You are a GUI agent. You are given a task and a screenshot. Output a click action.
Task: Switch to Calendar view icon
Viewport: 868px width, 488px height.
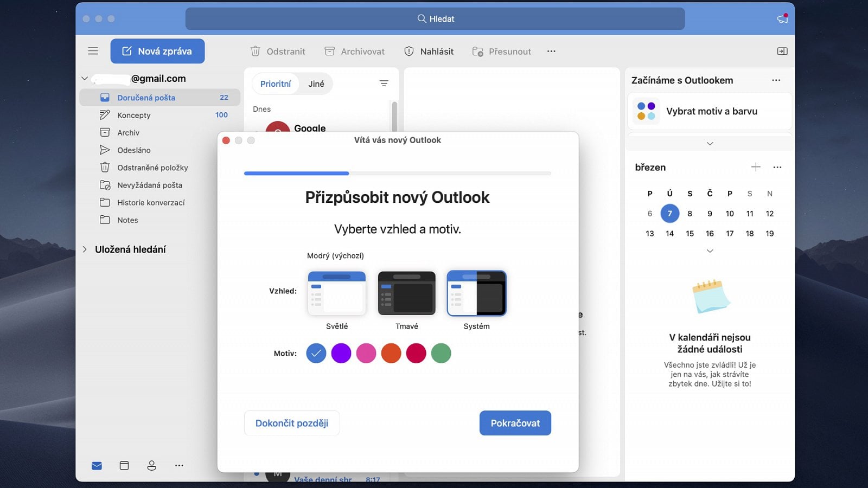pyautogui.click(x=124, y=465)
